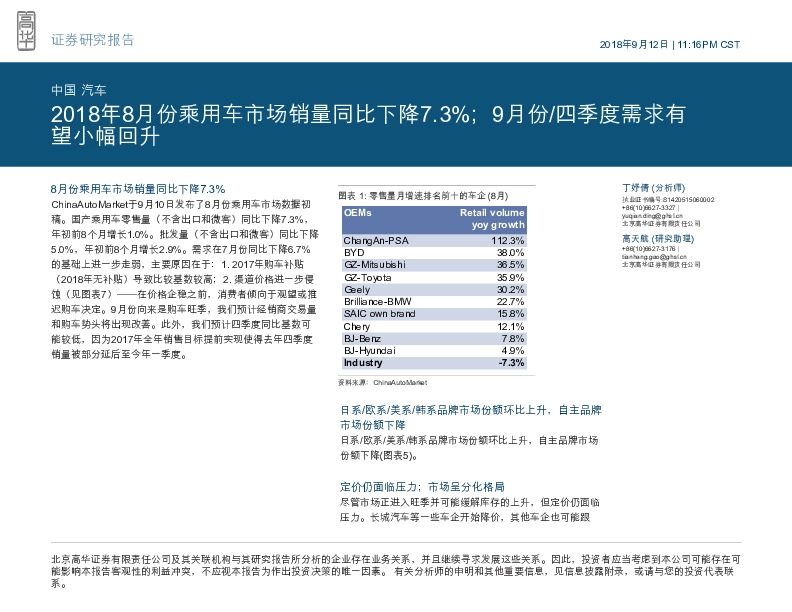Click heading 8月份乘用车市场销量同比下降7.3%
The height and width of the screenshot is (612, 792).
[x=138, y=189]
